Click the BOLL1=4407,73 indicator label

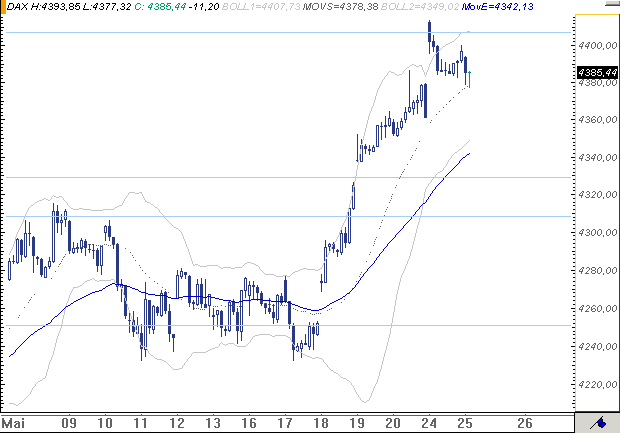pyautogui.click(x=261, y=6)
